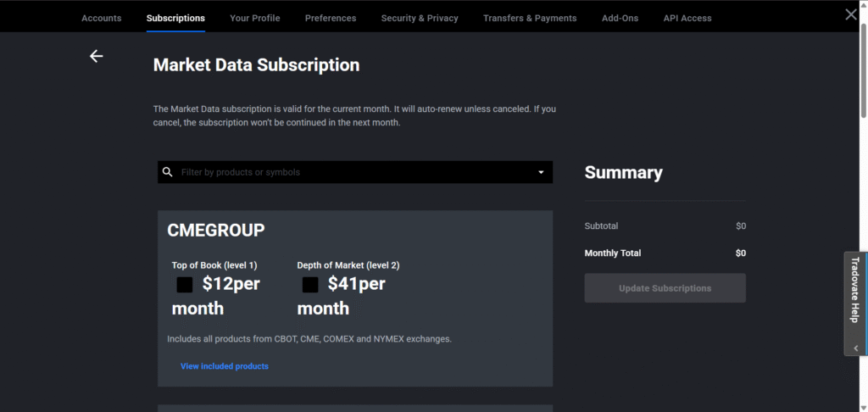Enable Top of Book (level 1) $12 checkbox

click(x=185, y=285)
